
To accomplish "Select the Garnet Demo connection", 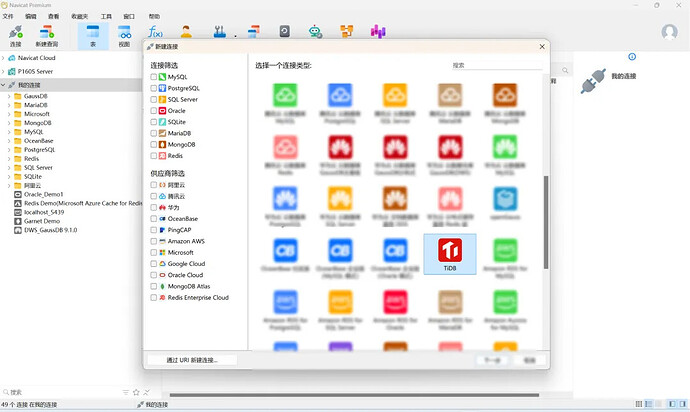I will pos(42,221).
